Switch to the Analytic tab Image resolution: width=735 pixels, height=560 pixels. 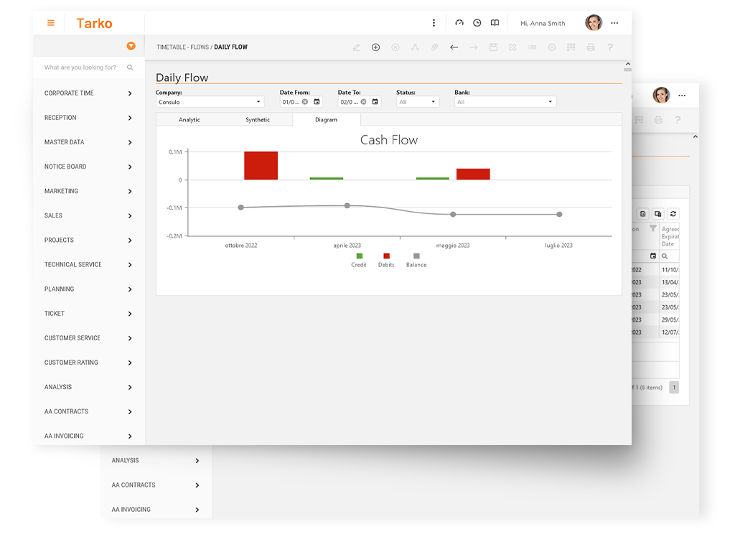click(189, 120)
